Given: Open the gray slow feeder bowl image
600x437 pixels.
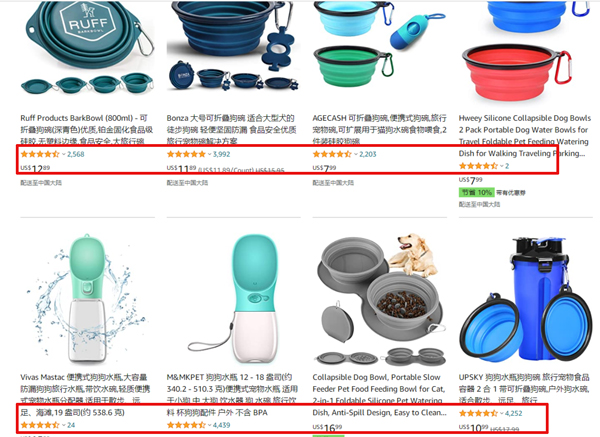Looking at the screenshot, I should click(379, 299).
